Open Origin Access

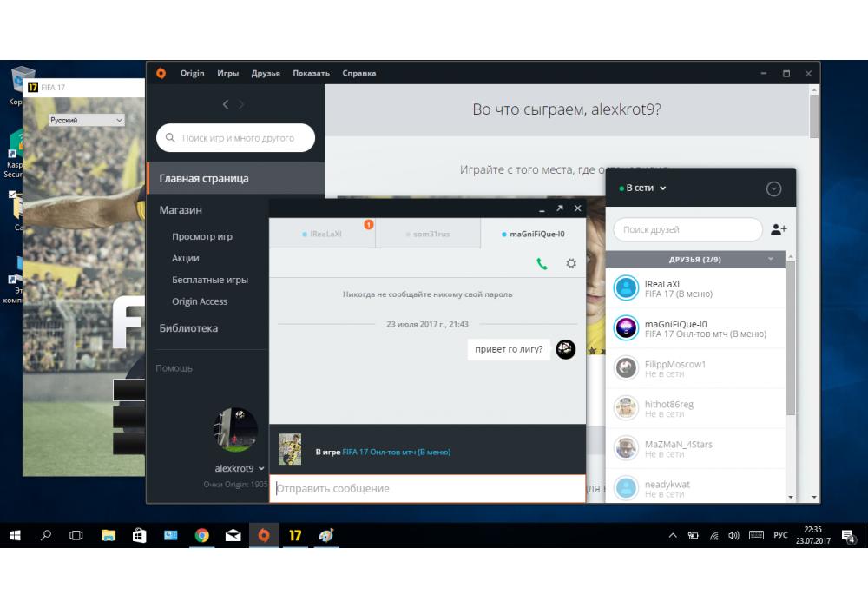tap(200, 301)
